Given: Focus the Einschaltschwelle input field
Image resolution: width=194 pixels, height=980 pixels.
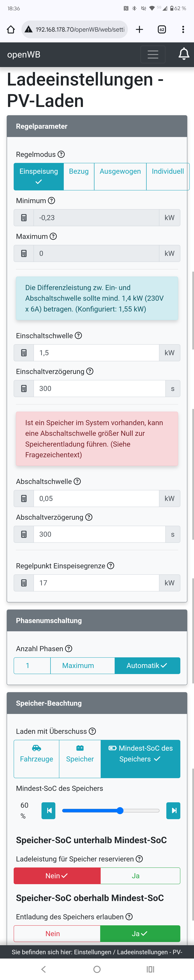Looking at the screenshot, I should [96, 353].
